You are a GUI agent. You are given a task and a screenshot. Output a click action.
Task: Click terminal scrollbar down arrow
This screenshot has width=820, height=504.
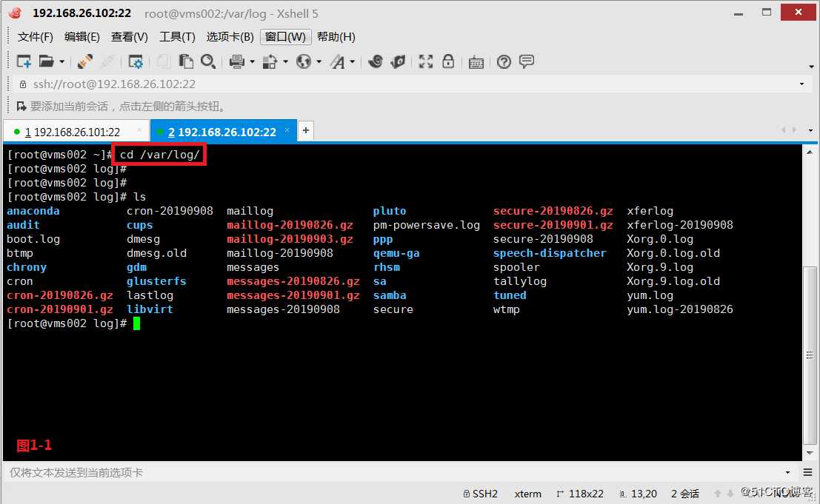pyautogui.click(x=810, y=453)
